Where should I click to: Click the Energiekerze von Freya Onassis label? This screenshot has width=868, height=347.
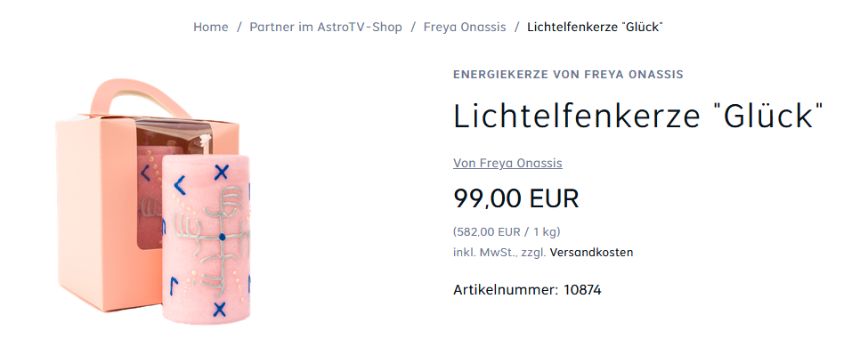click(x=569, y=74)
